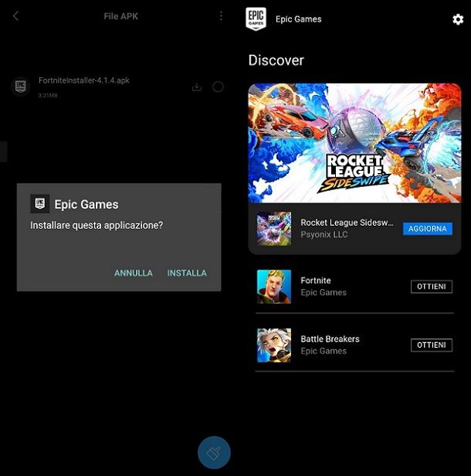Open settings with the gear icon
The image size is (471, 476).
458,19
